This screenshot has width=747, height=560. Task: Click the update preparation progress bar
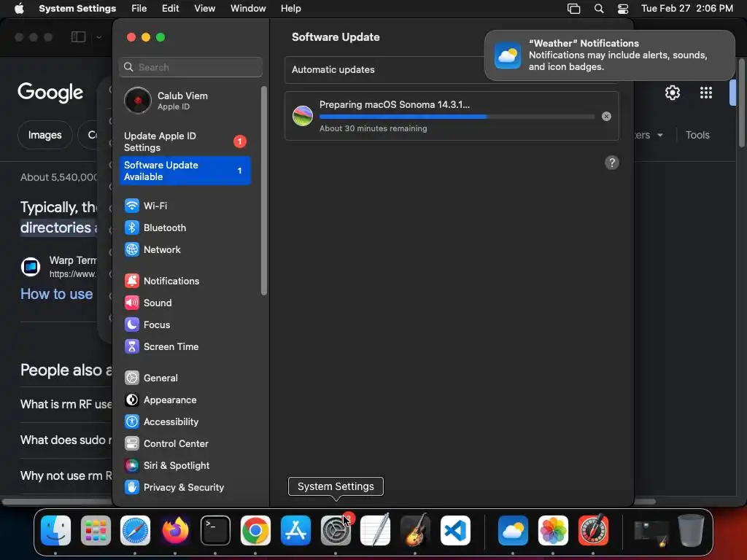[x=457, y=116]
